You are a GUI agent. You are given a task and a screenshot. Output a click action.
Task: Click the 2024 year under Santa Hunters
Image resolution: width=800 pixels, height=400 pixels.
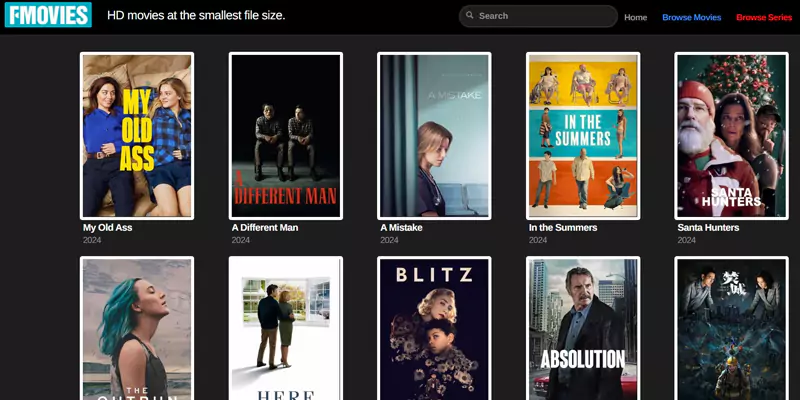(x=687, y=240)
